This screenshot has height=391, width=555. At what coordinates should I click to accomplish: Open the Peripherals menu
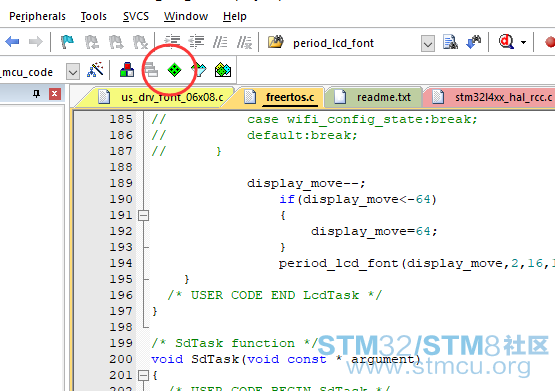click(37, 16)
